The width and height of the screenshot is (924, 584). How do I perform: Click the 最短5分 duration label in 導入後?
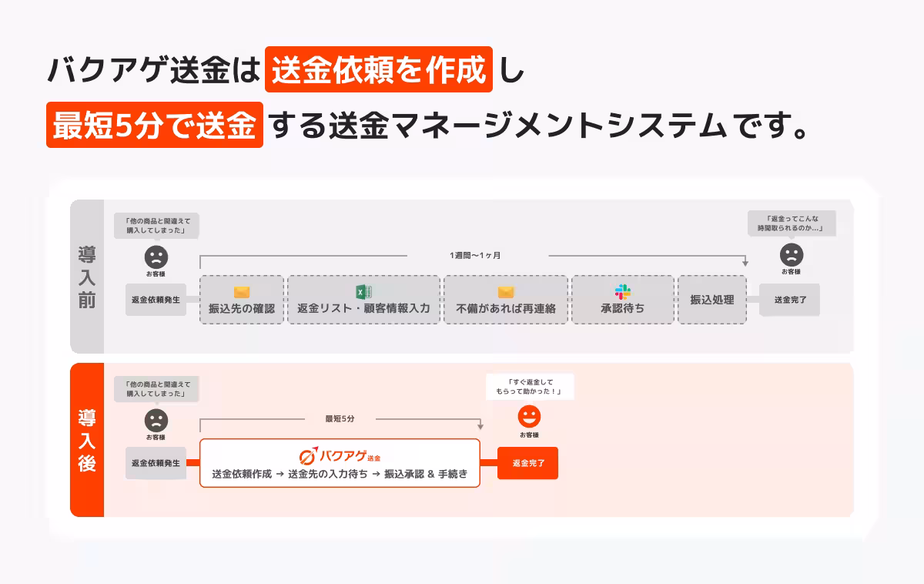[x=340, y=418]
